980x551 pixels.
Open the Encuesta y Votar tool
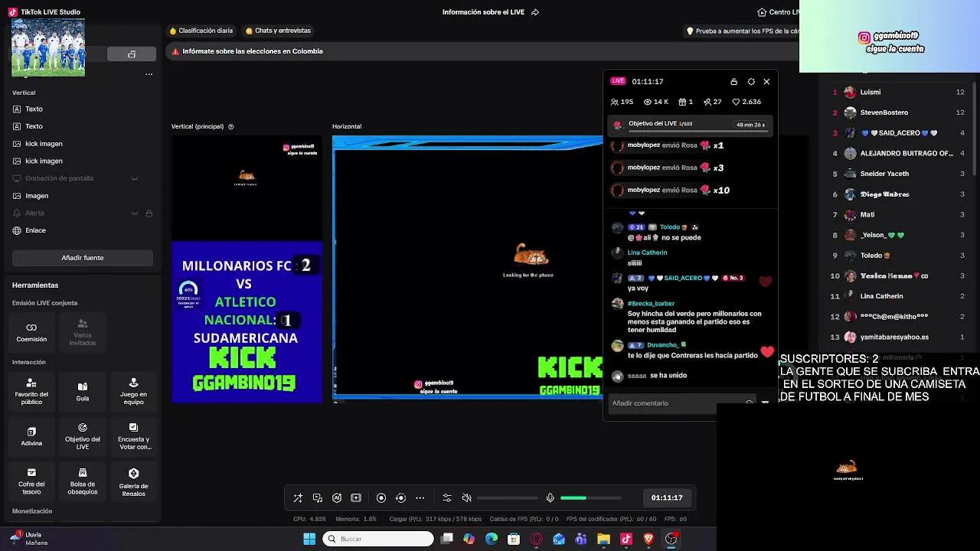(x=133, y=436)
